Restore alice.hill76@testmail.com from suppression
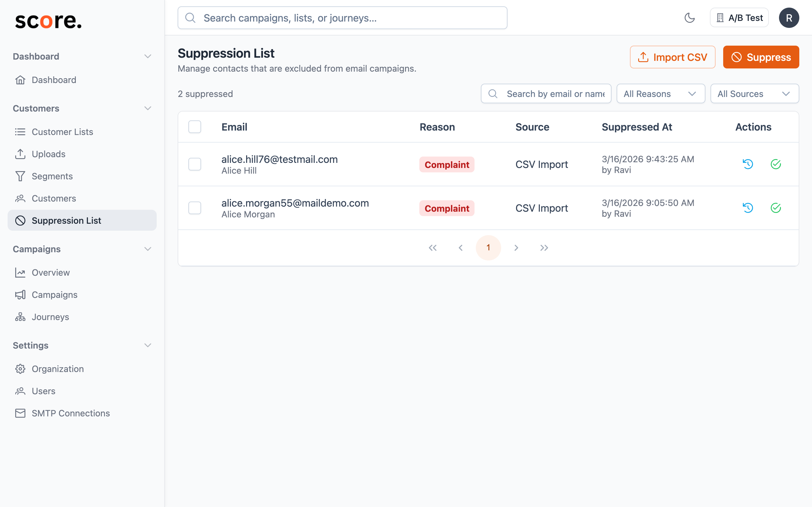Image resolution: width=812 pixels, height=507 pixels. (x=748, y=164)
